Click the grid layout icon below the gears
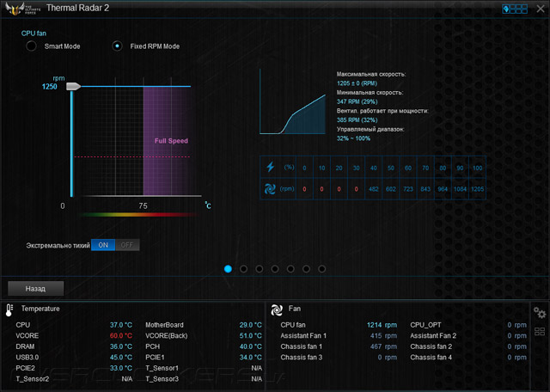This screenshot has width=550, height=392. [x=540, y=331]
